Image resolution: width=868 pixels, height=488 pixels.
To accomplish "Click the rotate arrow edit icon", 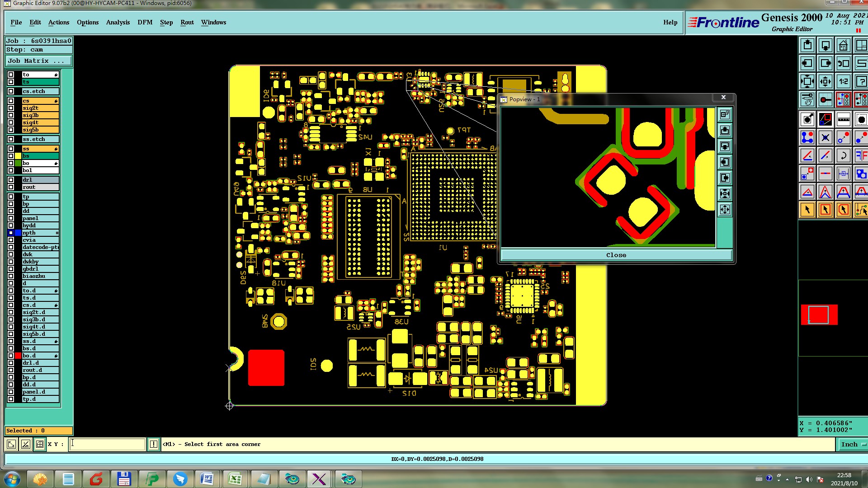I will [844, 155].
